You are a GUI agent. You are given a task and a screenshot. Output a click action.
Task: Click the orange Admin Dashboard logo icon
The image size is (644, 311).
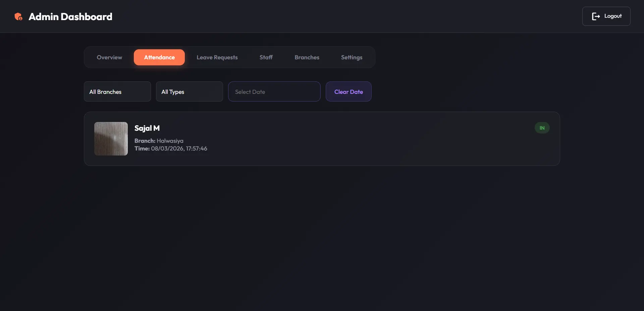(x=18, y=16)
